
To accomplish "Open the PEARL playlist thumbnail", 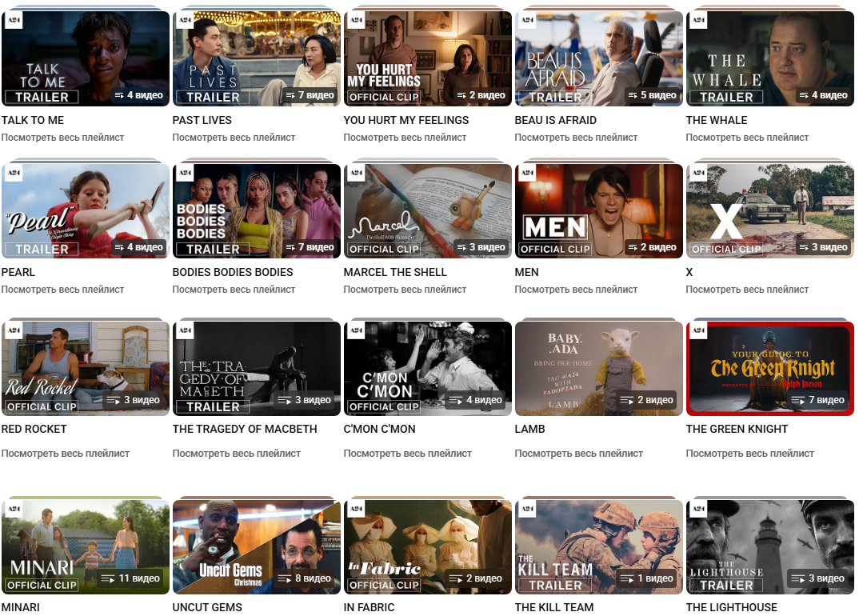I will [x=86, y=211].
